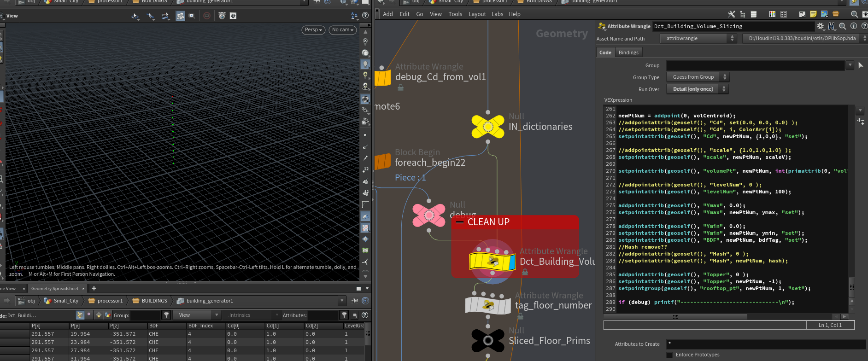
Task: Click the Dct_Building_Volume Attribute Wrangle node icon
Action: coord(492,262)
